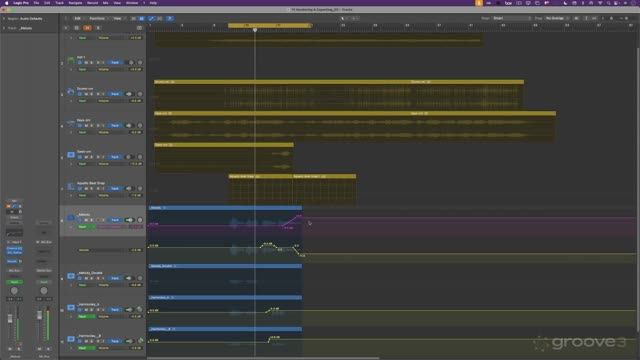Toggle the waveform zoom button

click(x=576, y=18)
